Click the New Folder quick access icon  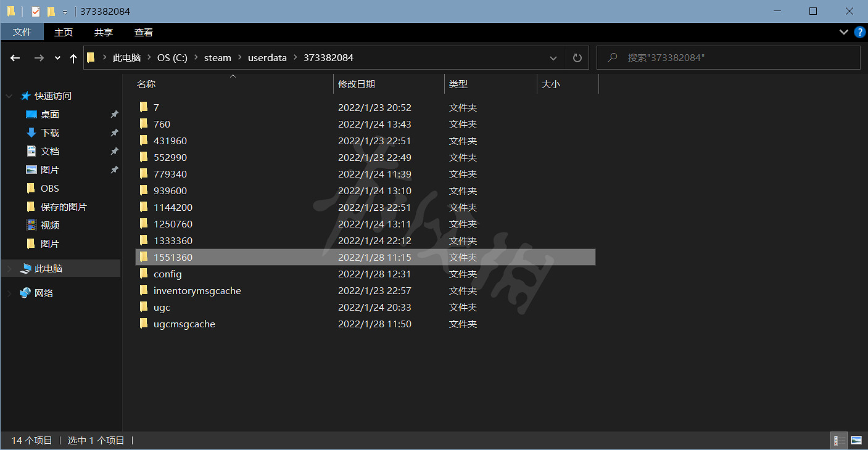pyautogui.click(x=51, y=11)
